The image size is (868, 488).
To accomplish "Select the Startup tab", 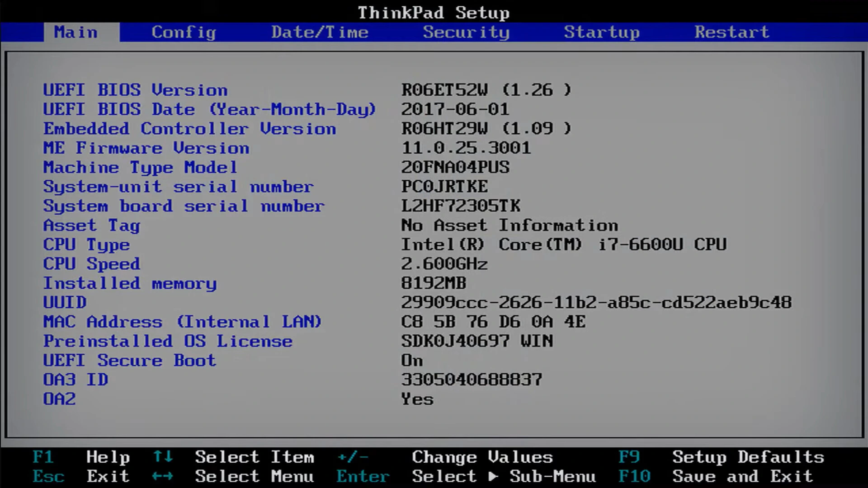I will pos(601,32).
